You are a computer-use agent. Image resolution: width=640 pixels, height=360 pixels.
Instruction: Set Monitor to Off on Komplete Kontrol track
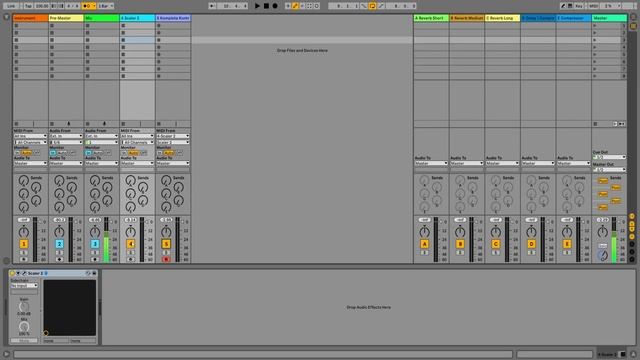click(180, 153)
